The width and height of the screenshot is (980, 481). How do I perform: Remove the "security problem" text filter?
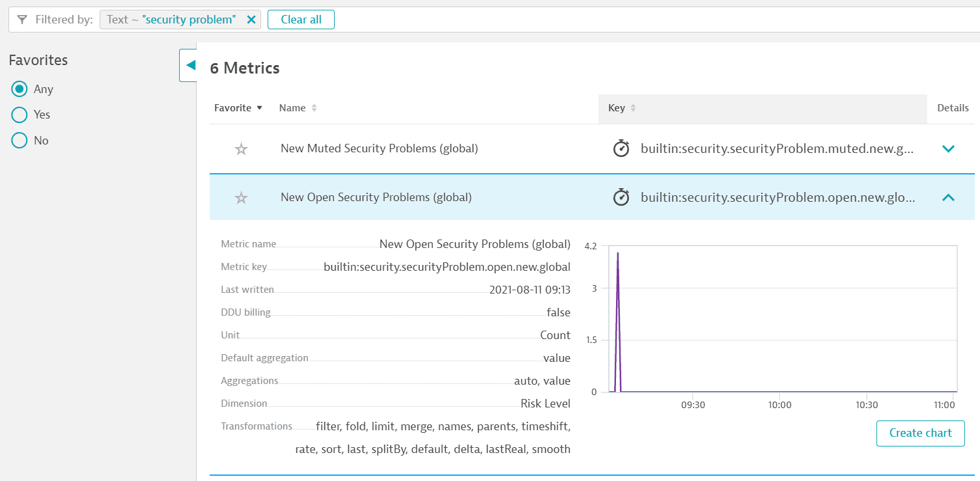point(251,20)
